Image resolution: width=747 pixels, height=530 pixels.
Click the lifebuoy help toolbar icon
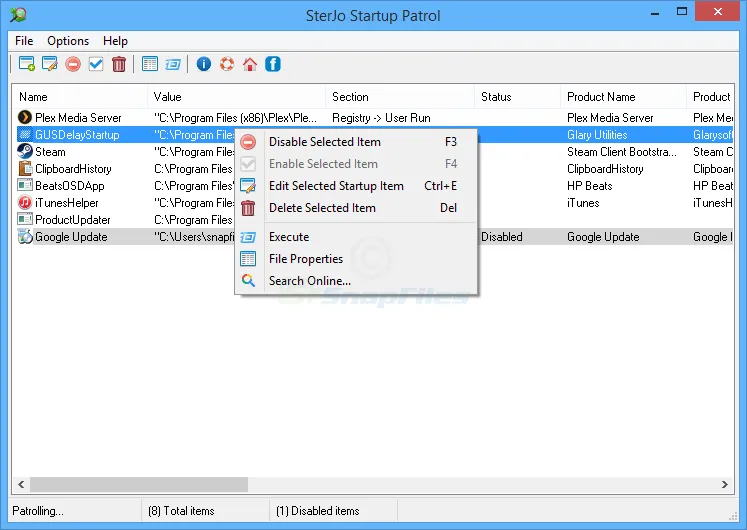(x=227, y=64)
